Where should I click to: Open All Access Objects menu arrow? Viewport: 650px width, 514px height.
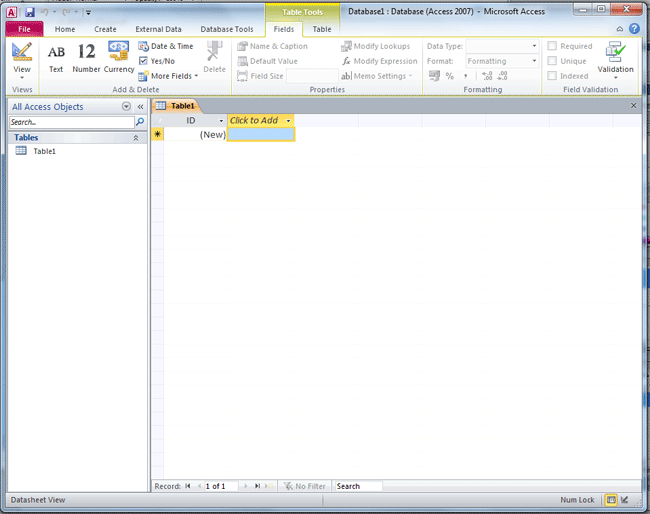point(126,107)
